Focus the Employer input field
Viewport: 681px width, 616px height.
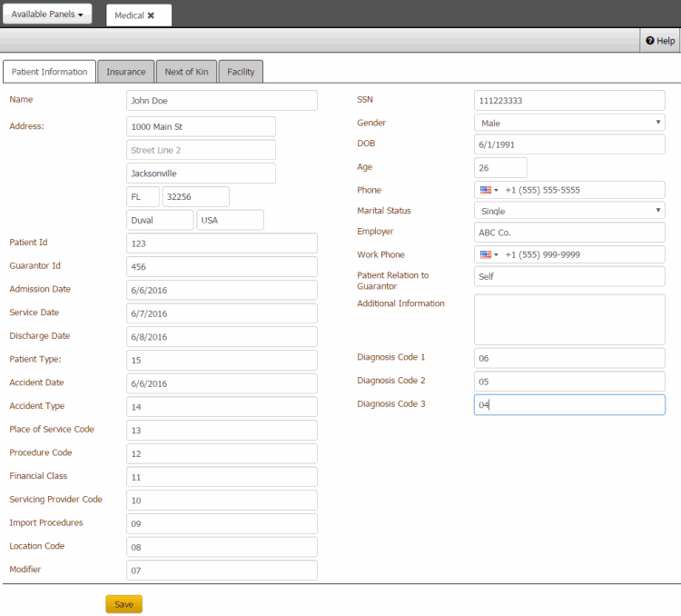pos(568,233)
